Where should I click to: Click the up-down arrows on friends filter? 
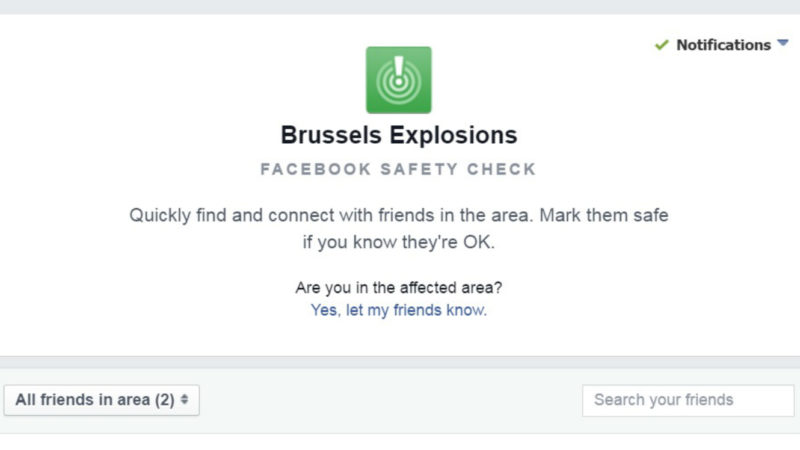coord(184,399)
